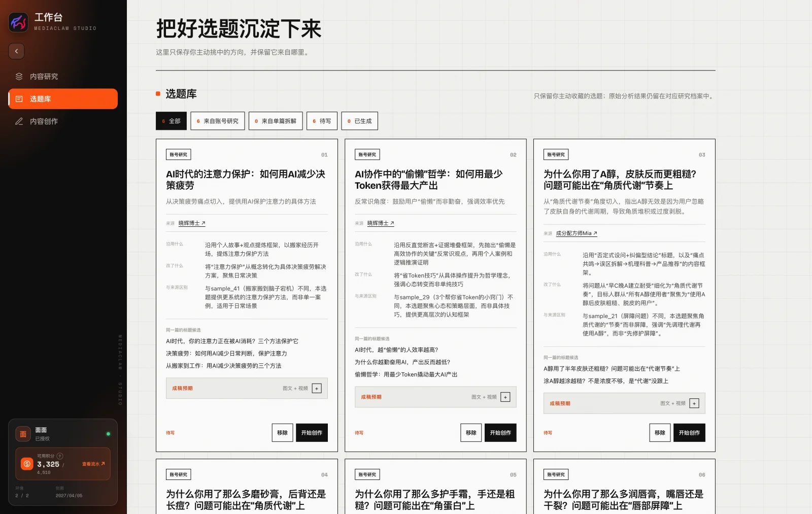Open 内容创作 via its pen icon
The image size is (812, 514).
(x=19, y=121)
